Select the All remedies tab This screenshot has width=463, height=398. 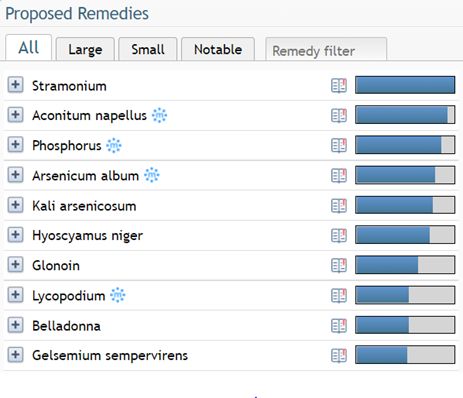click(x=29, y=48)
